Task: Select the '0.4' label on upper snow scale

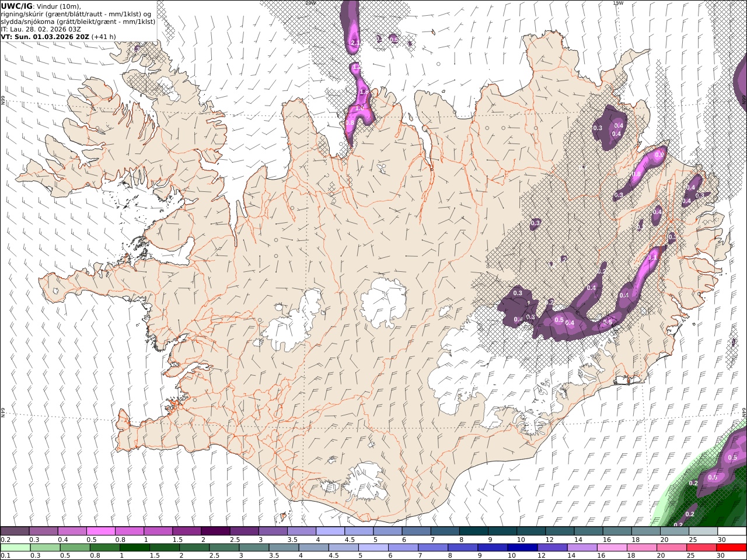Action: coord(63,540)
